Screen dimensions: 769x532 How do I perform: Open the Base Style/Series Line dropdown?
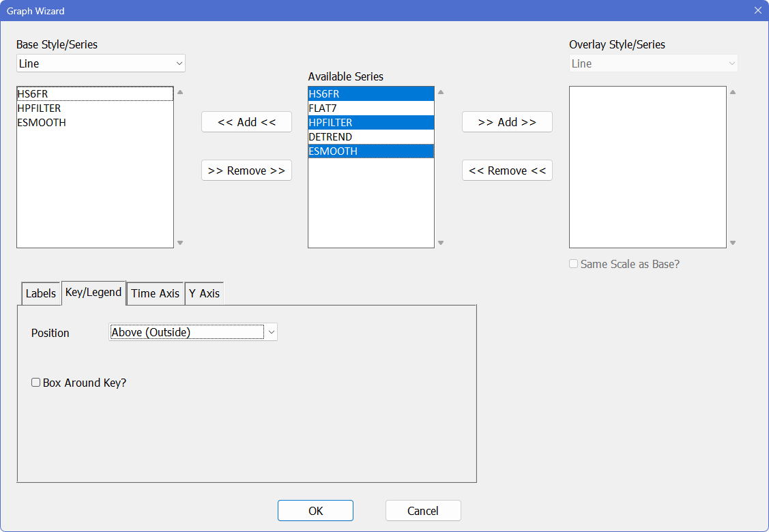[101, 63]
